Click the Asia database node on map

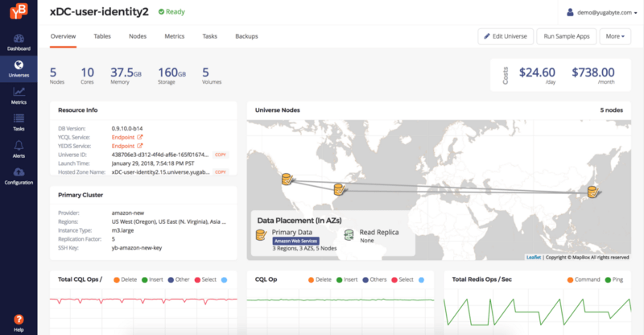(592, 192)
